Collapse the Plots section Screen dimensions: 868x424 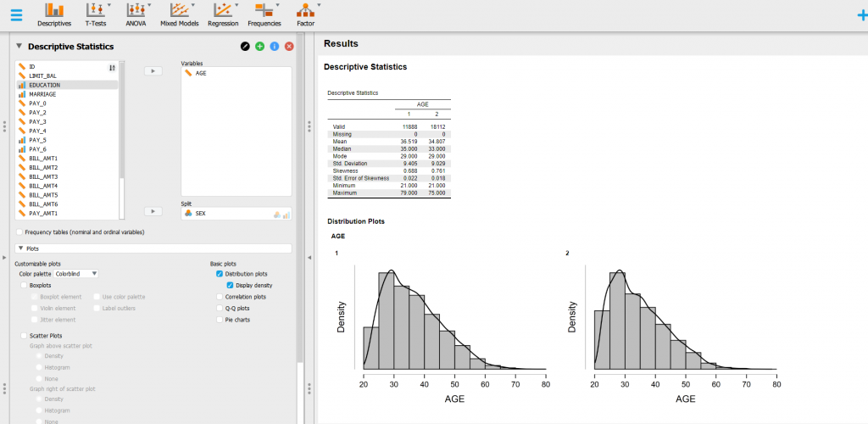[x=20, y=248]
